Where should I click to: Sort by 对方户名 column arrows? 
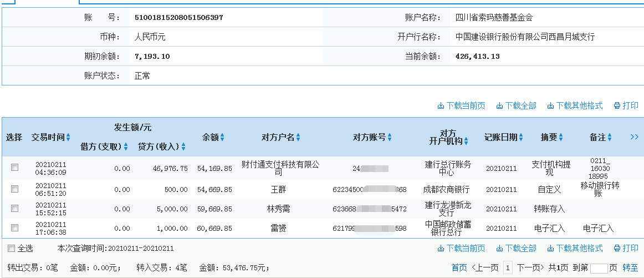point(298,138)
